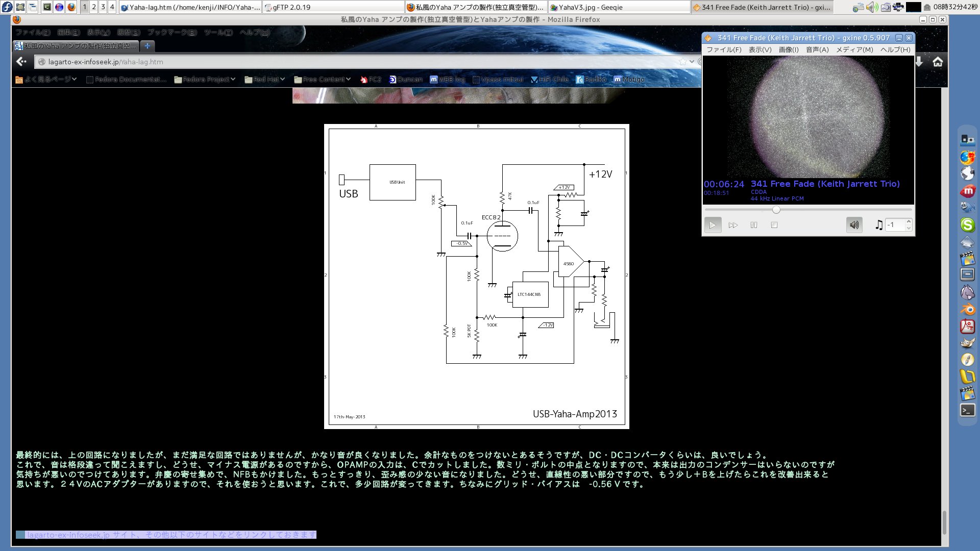Bookmark this page with the star button

(x=683, y=62)
